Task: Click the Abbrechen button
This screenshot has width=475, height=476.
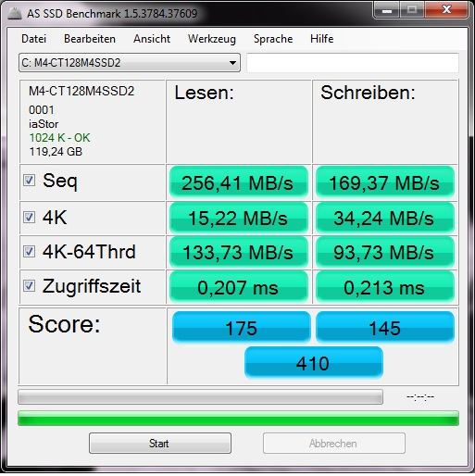Action: click(334, 444)
